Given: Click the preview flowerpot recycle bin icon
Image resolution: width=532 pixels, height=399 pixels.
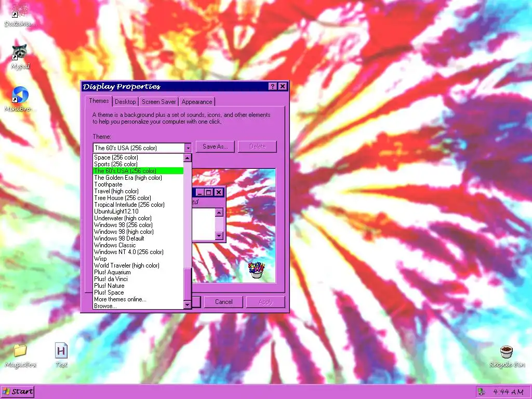Looking at the screenshot, I should [257, 270].
